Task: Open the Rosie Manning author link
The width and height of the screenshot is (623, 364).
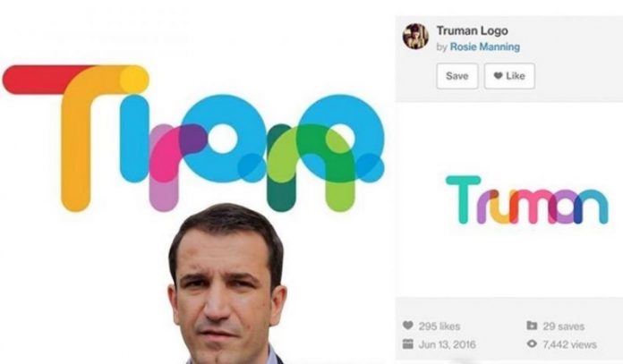Action: [x=485, y=47]
